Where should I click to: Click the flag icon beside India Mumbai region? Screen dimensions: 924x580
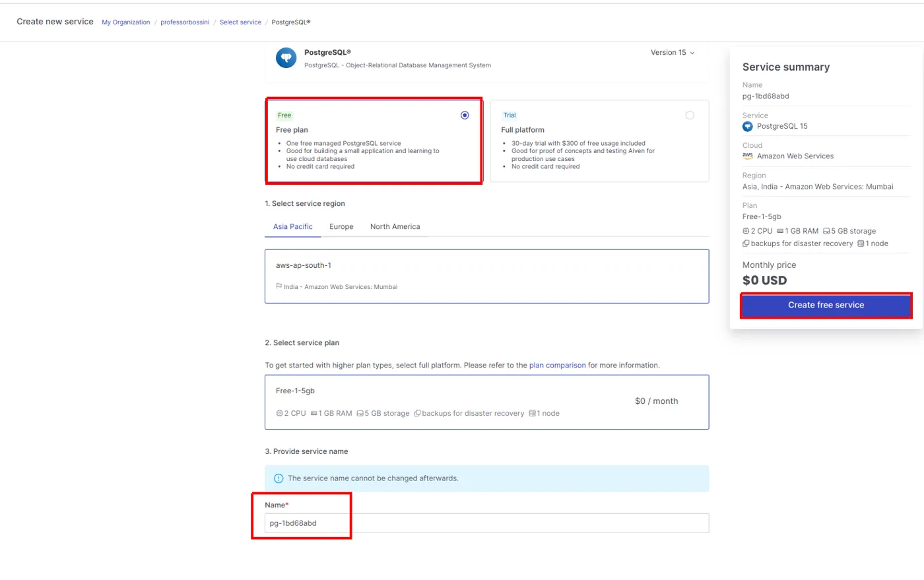pyautogui.click(x=279, y=286)
